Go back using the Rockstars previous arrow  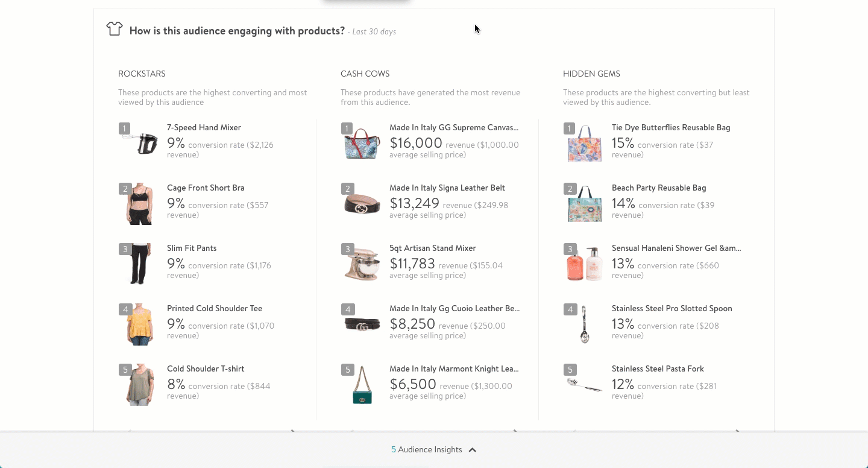131,432
